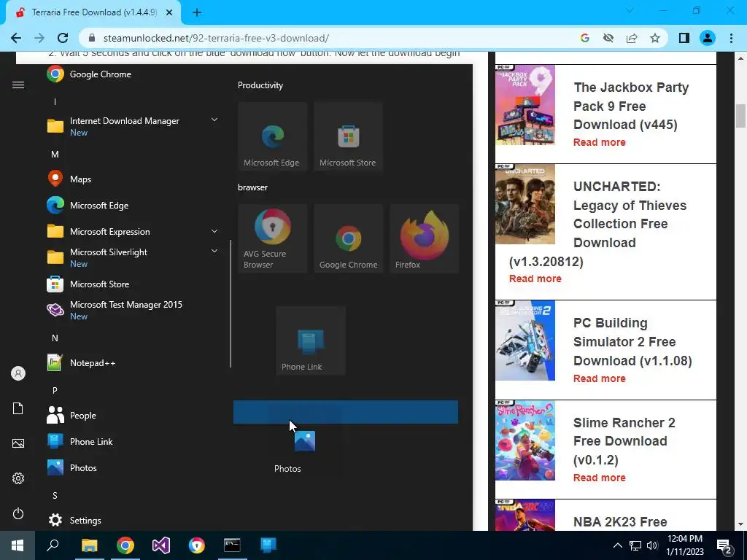This screenshot has width=747, height=560.
Task: Reload the page in Chrome
Action: coord(63,38)
